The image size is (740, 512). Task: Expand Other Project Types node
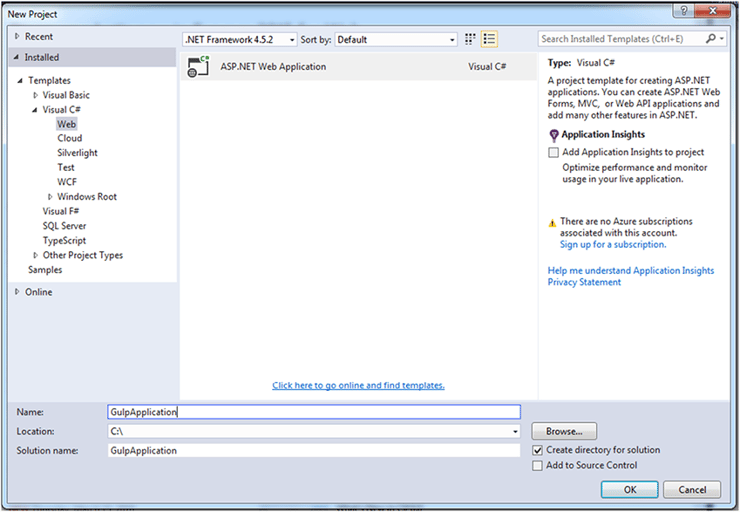[x=35, y=255]
